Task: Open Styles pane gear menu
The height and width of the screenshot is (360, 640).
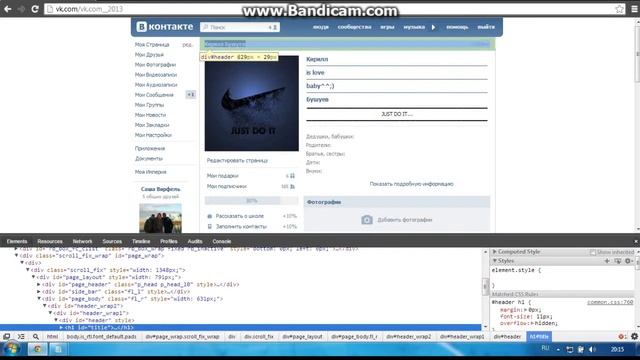Action: point(628,261)
